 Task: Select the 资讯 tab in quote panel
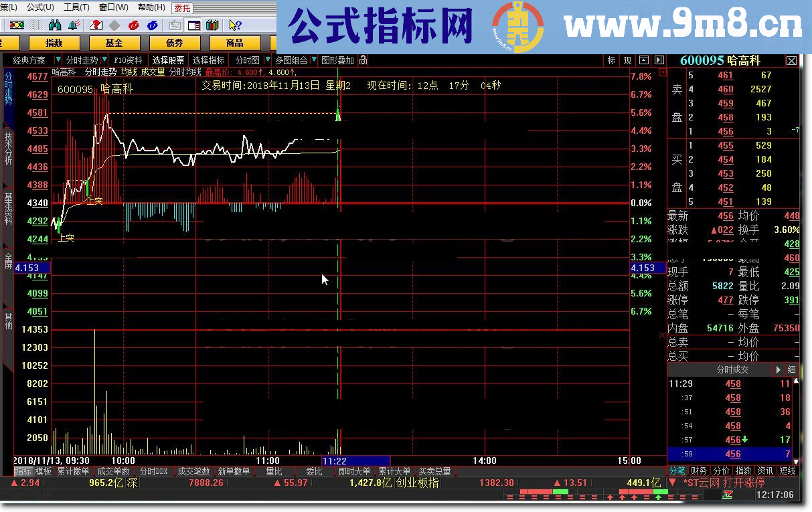765,471
